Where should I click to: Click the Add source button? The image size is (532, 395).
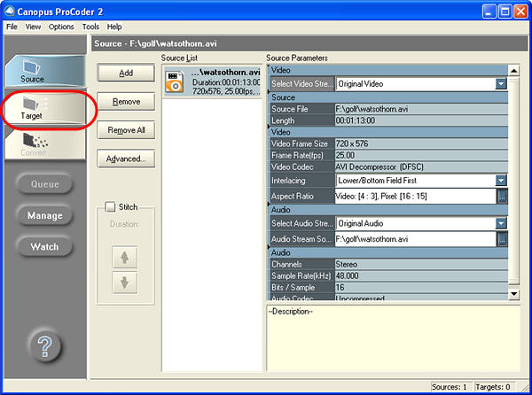(126, 73)
